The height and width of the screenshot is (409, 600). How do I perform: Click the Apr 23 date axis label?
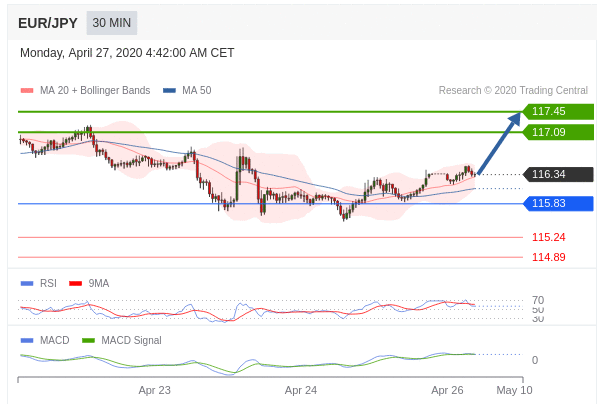pyautogui.click(x=154, y=390)
